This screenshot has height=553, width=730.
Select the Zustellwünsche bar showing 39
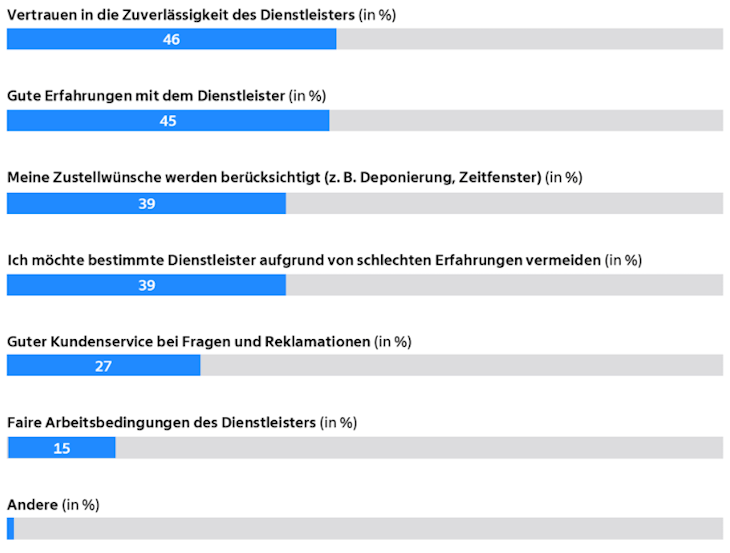click(146, 203)
